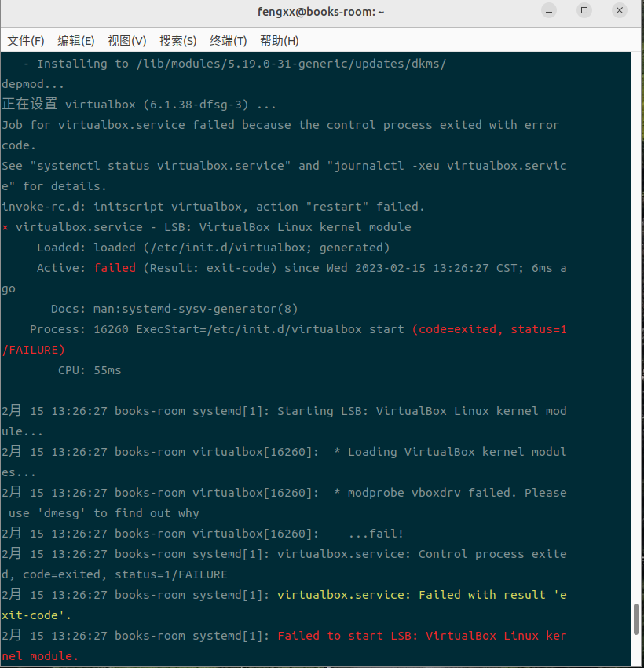Image resolution: width=644 pixels, height=668 pixels.
Task: Click the red '(code=exited, status=1' text
Action: click(489, 329)
